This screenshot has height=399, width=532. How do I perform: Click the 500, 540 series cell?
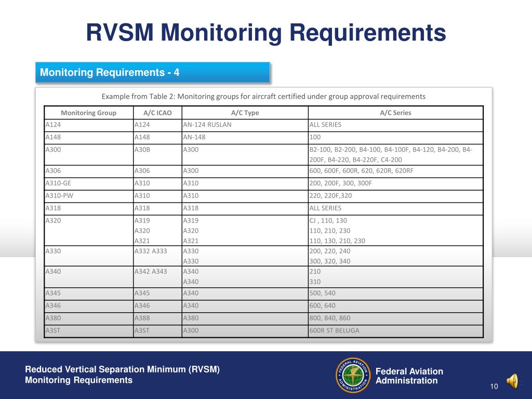click(x=395, y=293)
